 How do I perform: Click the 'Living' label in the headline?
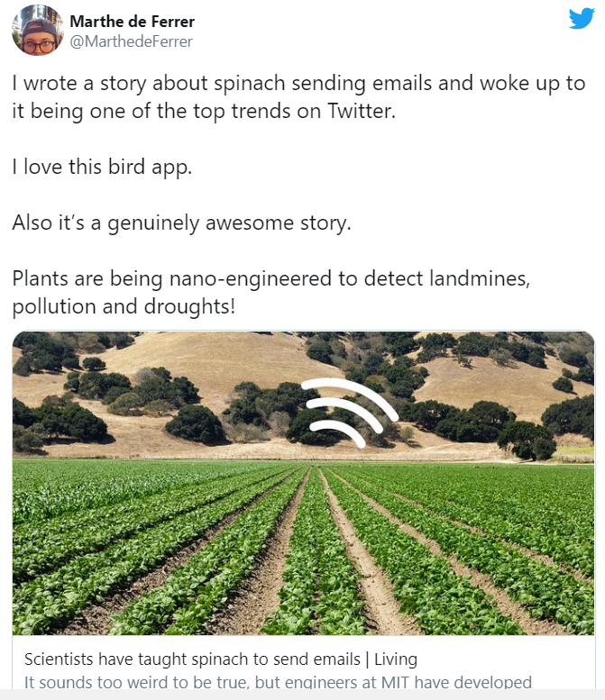391,659
